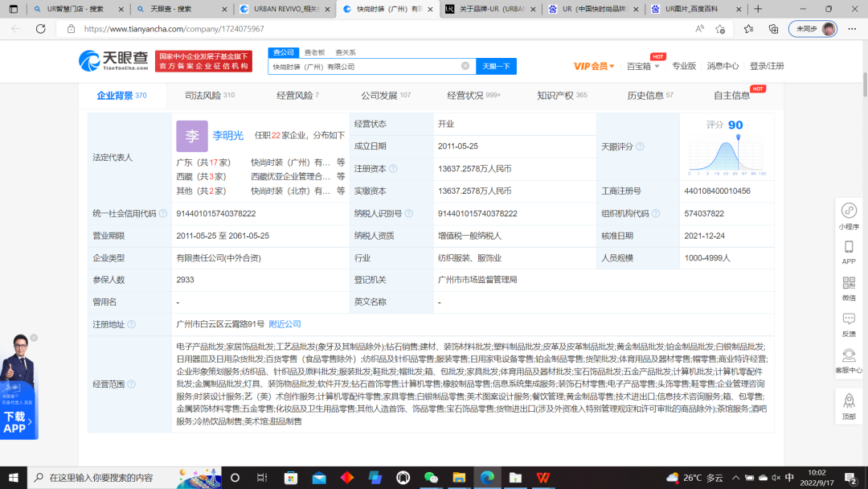The image size is (868, 489).
Task: Open browser collections icon
Action: 773,29
